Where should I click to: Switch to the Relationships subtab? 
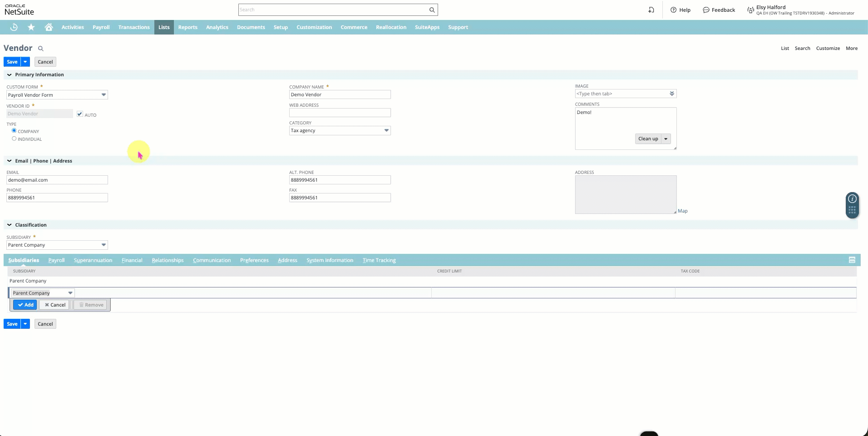[x=168, y=260]
